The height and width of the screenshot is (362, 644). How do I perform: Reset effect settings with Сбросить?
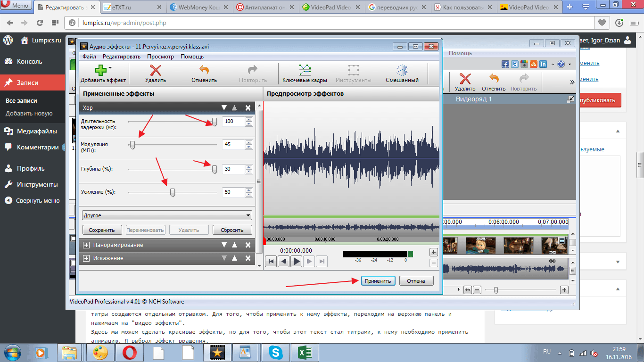232,230
